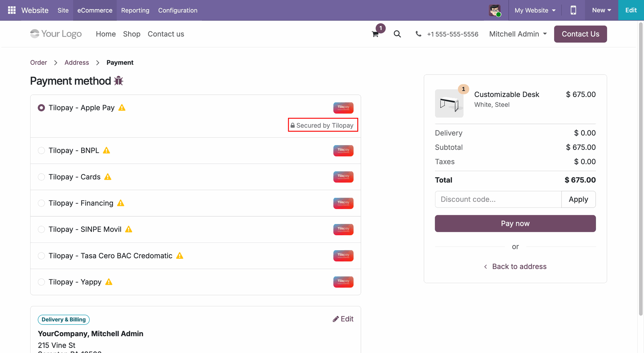The image size is (644, 353).
Task: Click the lock icon by Secured by Tilopay
Action: 292,125
